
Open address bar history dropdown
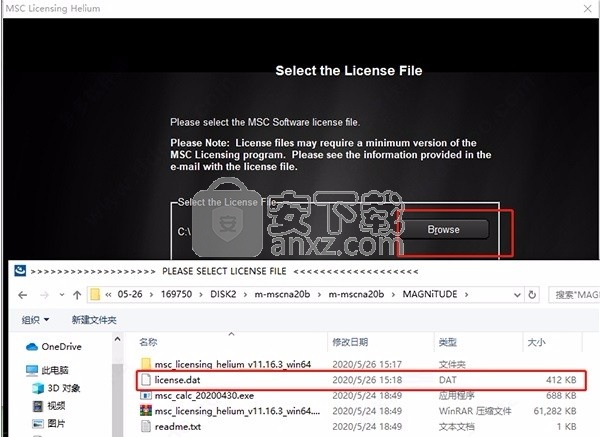click(517, 295)
